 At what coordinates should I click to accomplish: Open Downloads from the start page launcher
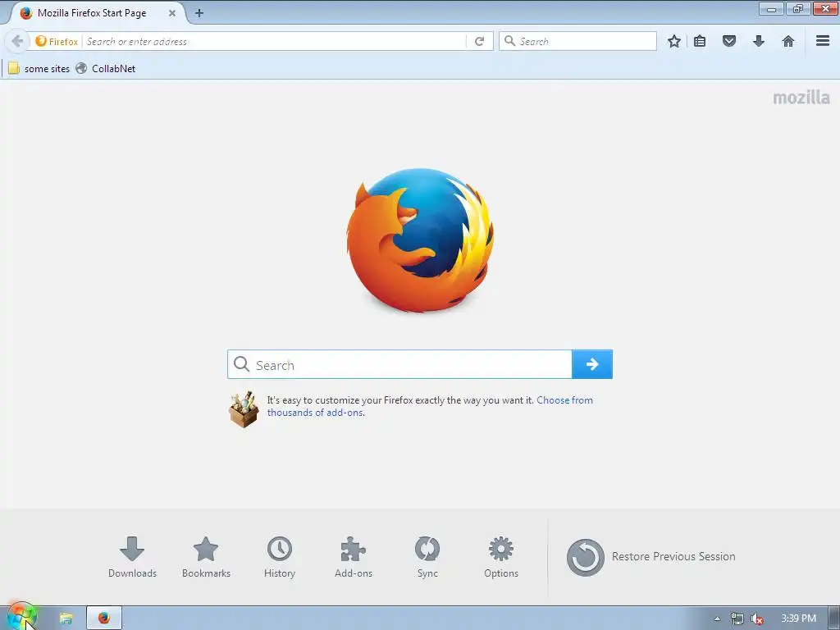click(x=132, y=557)
